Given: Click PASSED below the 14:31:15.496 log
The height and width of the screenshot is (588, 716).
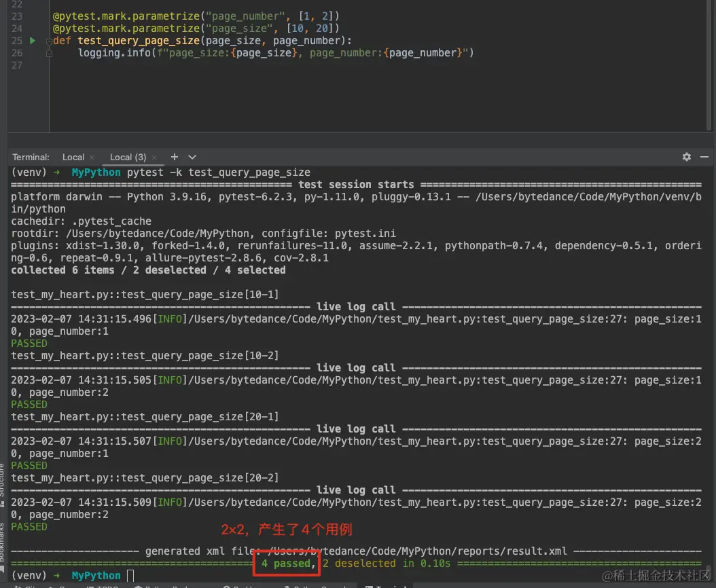Looking at the screenshot, I should pyautogui.click(x=29, y=344).
